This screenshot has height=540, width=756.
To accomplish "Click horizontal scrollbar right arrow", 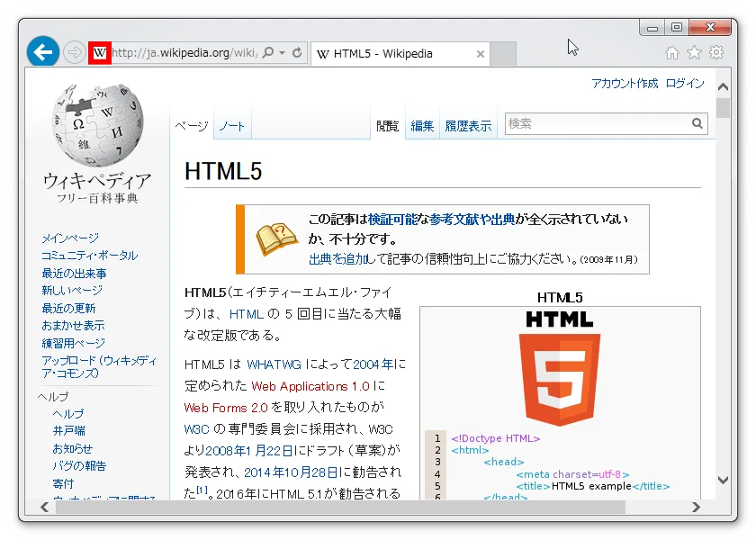I will tap(696, 508).
